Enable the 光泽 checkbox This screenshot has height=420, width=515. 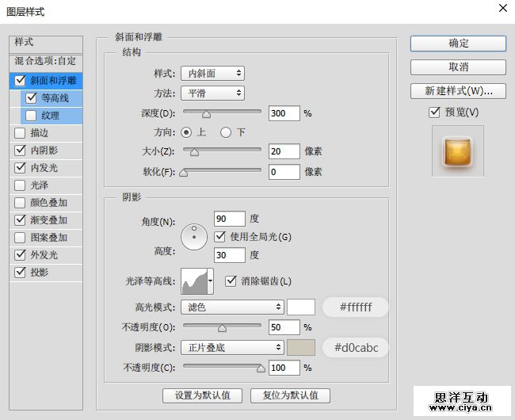pos(20,185)
